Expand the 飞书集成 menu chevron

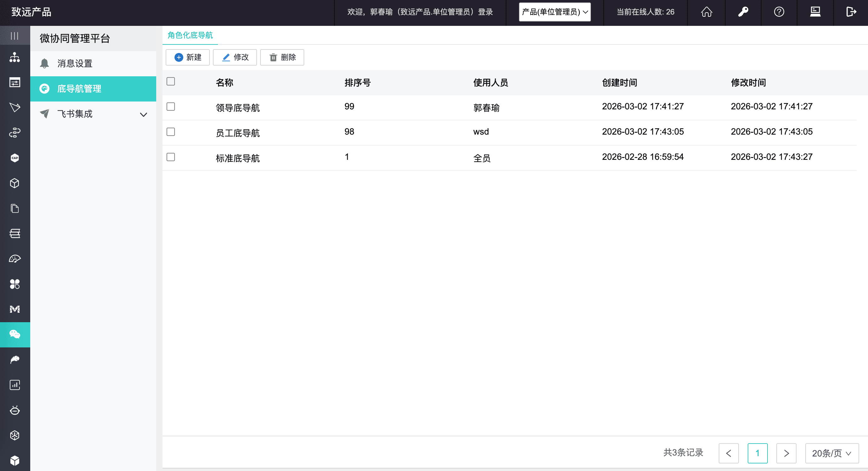(144, 114)
